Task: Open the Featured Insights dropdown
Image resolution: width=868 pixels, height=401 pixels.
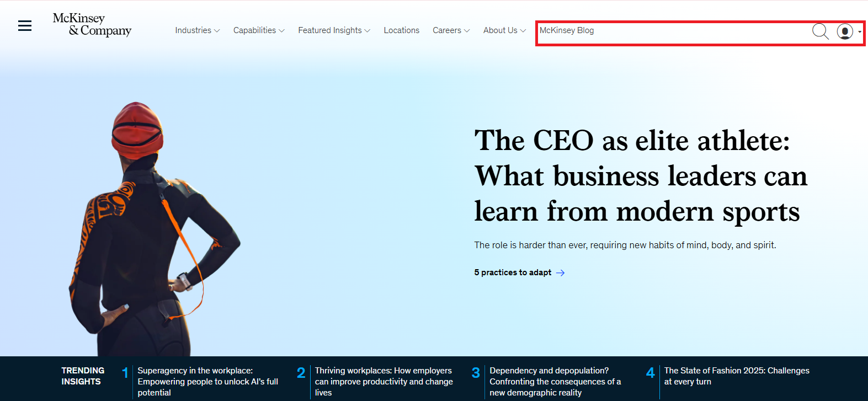Action: [x=334, y=30]
